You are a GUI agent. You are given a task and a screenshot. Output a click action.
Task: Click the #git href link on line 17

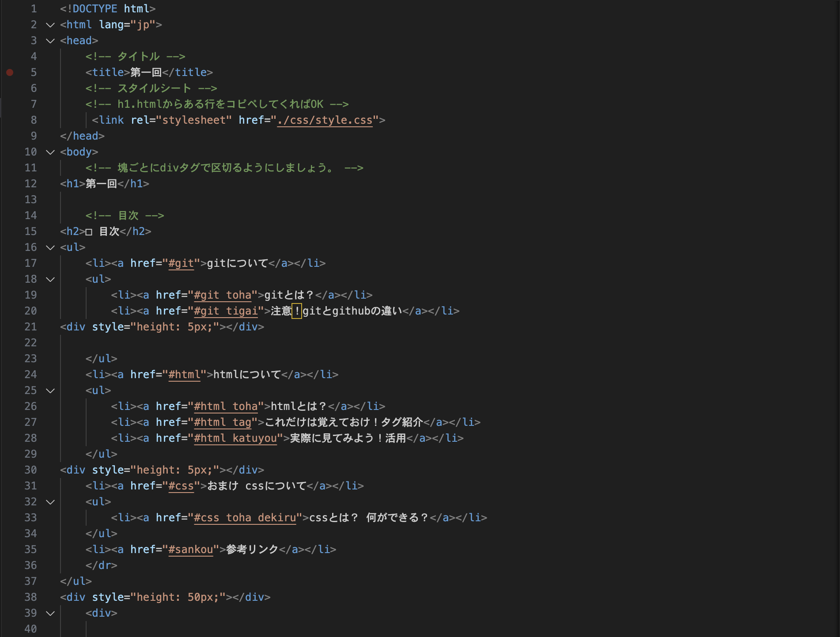tap(181, 263)
